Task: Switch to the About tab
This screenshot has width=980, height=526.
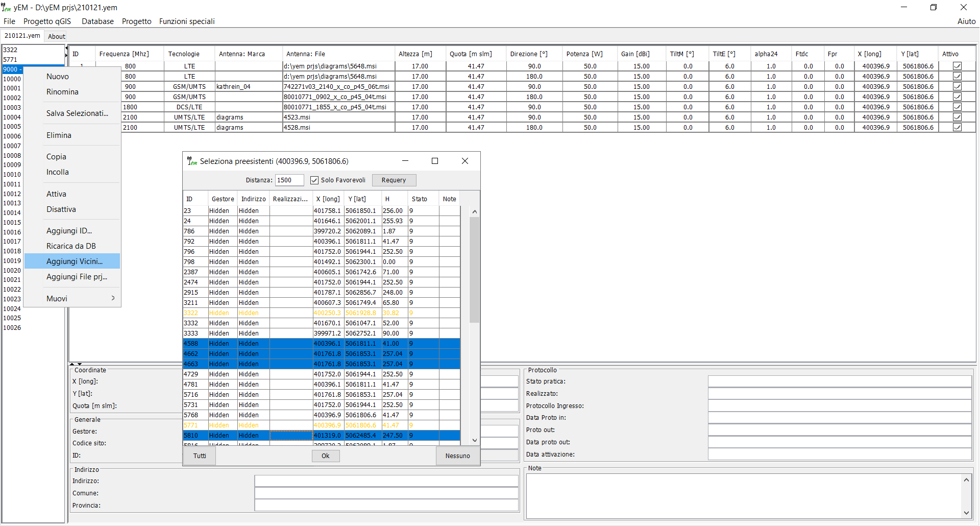Action: tap(57, 36)
